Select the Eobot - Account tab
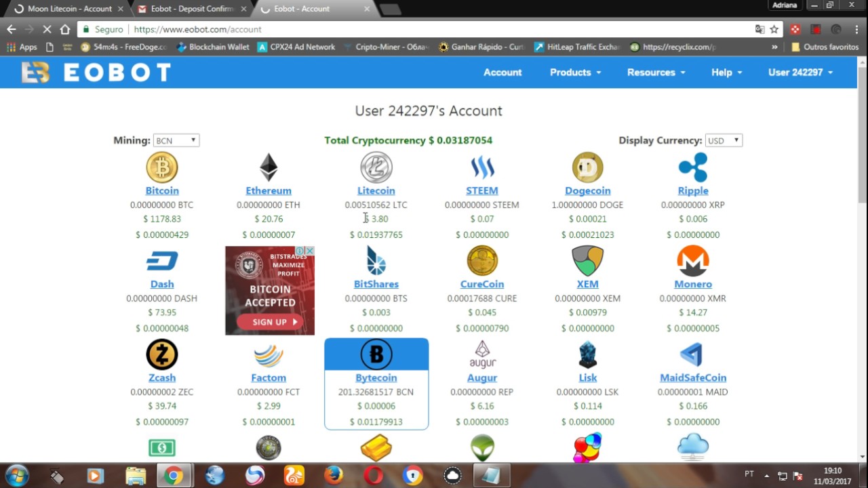This screenshot has width=868, height=488. tap(313, 9)
